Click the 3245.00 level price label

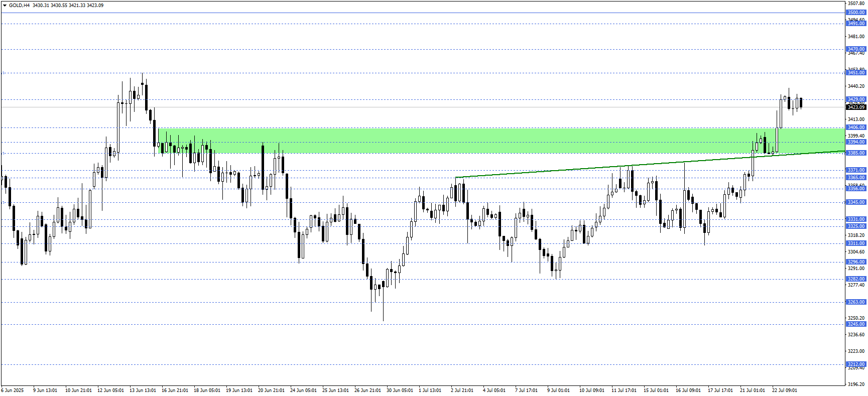pos(856,324)
